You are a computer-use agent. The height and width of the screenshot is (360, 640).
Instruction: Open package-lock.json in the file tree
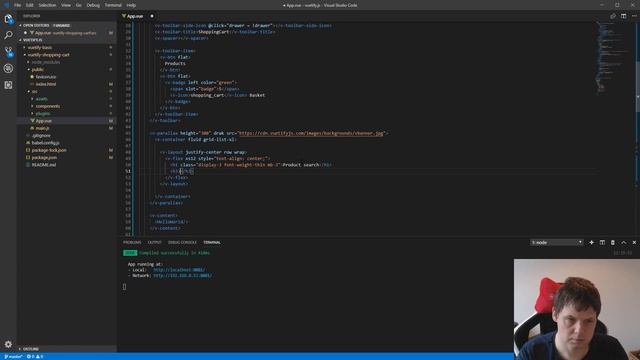pyautogui.click(x=49, y=150)
